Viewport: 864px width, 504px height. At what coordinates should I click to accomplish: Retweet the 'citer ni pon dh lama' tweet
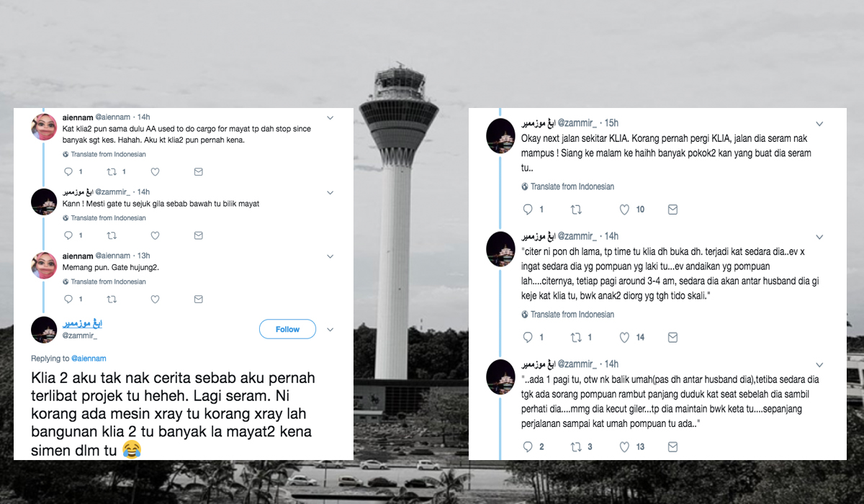tap(576, 337)
